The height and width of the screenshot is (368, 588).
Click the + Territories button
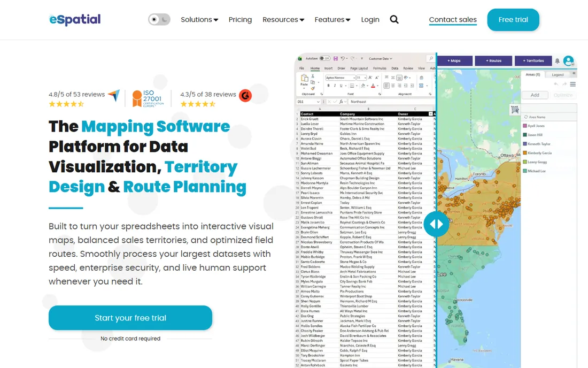pos(533,60)
